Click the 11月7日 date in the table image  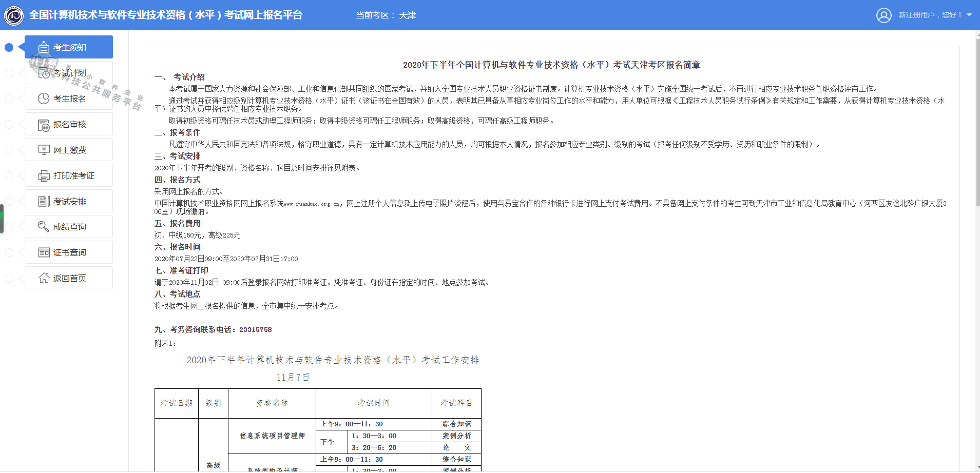[293, 377]
